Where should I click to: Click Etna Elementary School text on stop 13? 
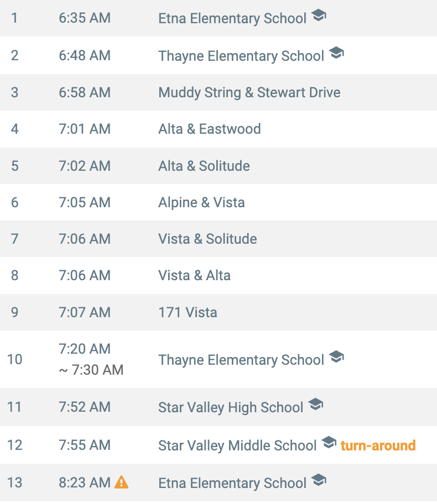(x=232, y=483)
